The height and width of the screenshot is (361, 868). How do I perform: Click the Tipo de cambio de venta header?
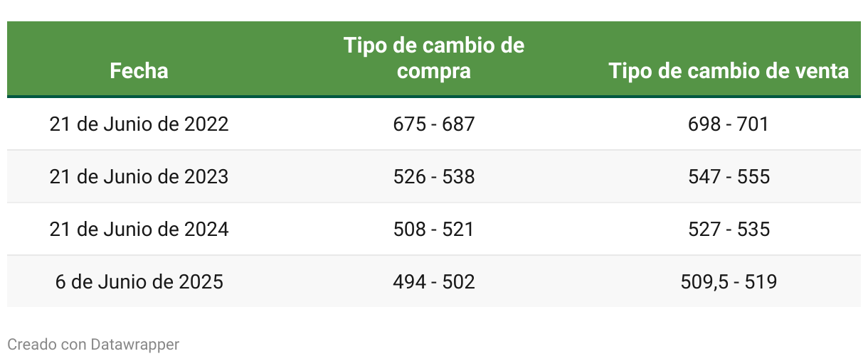point(729,71)
